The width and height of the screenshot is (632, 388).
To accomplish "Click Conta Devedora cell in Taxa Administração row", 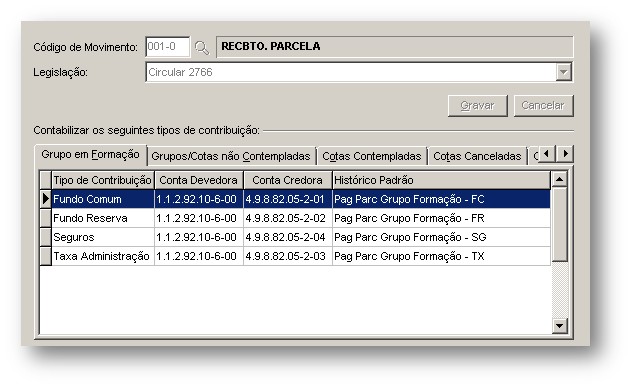I will tap(199, 256).
